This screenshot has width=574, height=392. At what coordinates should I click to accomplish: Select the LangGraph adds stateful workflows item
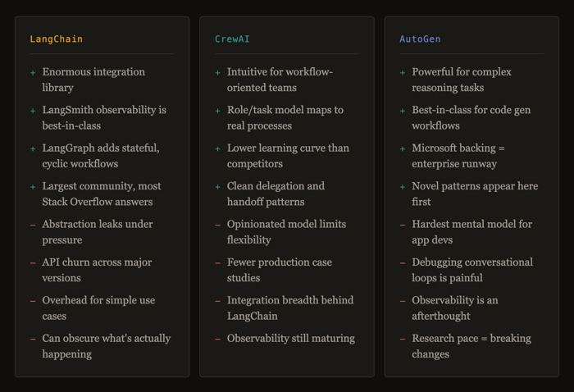point(101,156)
